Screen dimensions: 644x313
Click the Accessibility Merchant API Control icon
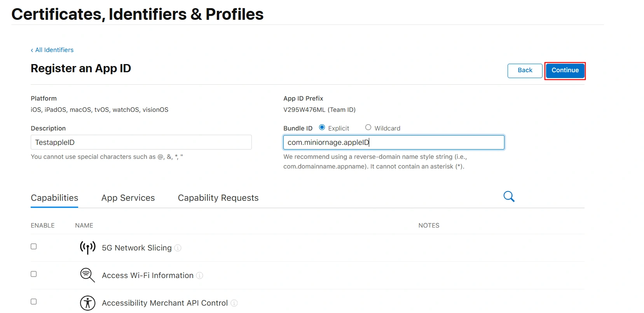click(x=87, y=303)
